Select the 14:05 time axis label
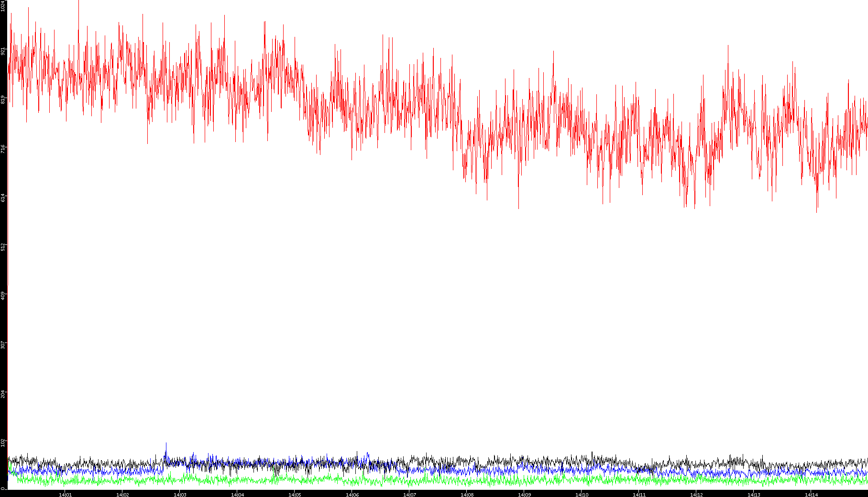 tap(295, 494)
